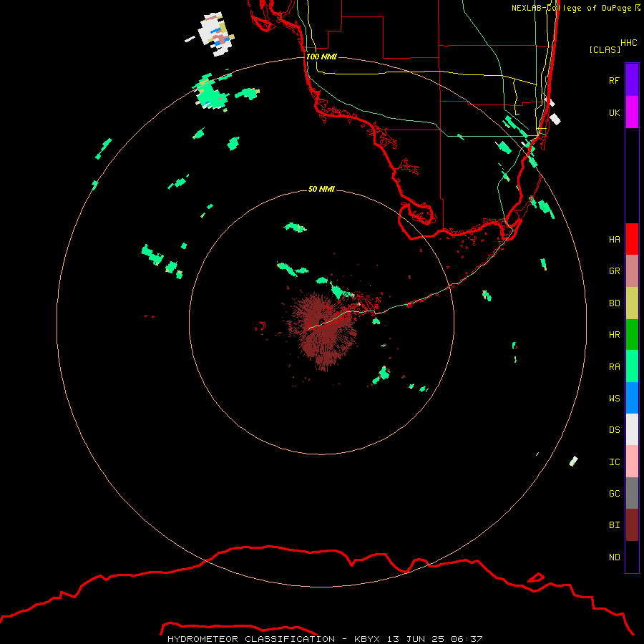Click the DS legend label
The height and width of the screenshot is (644, 644).
tap(615, 430)
